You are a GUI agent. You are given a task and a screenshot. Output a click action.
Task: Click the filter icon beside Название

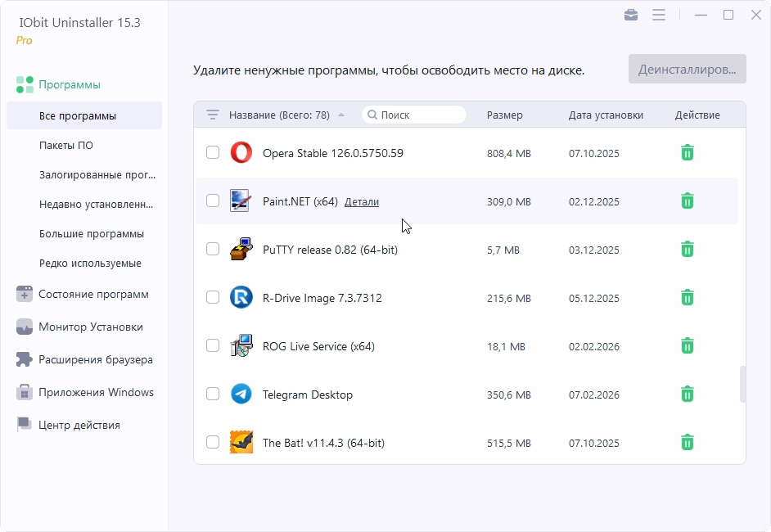[213, 115]
